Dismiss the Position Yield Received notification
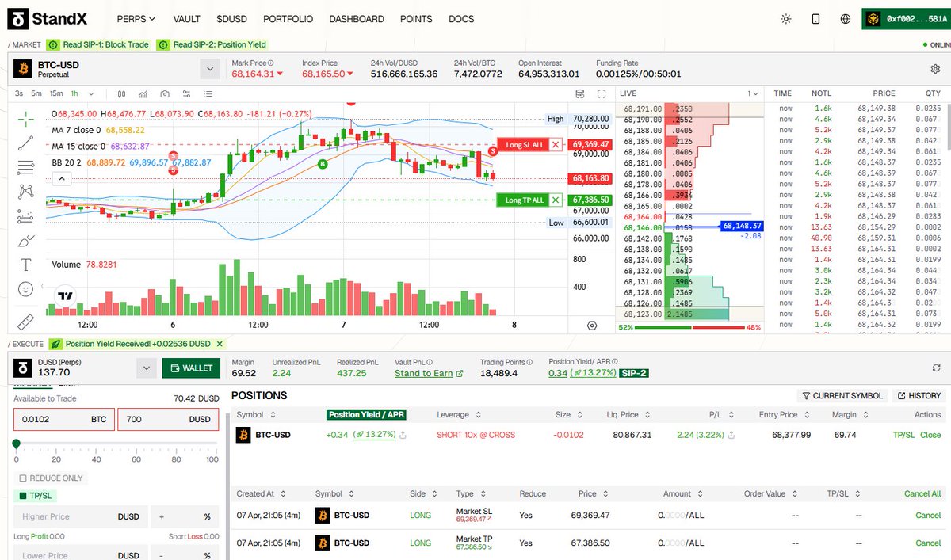The image size is (951, 560). click(x=220, y=344)
